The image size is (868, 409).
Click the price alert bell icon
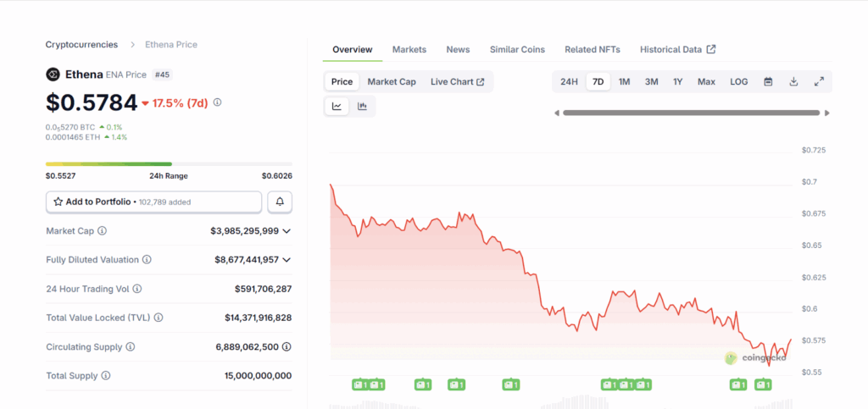click(280, 202)
